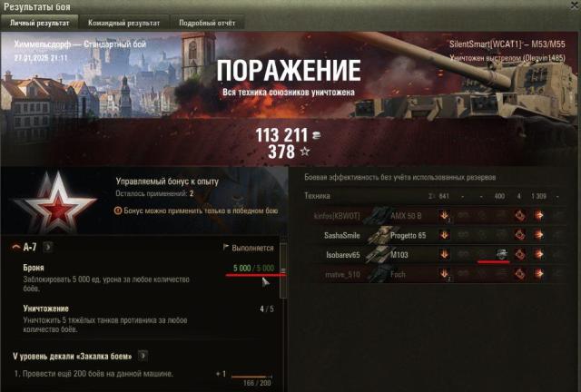Click the damage icon in the AMX 50 B row
Viewport: 581px width, 392px height.
[538, 216]
